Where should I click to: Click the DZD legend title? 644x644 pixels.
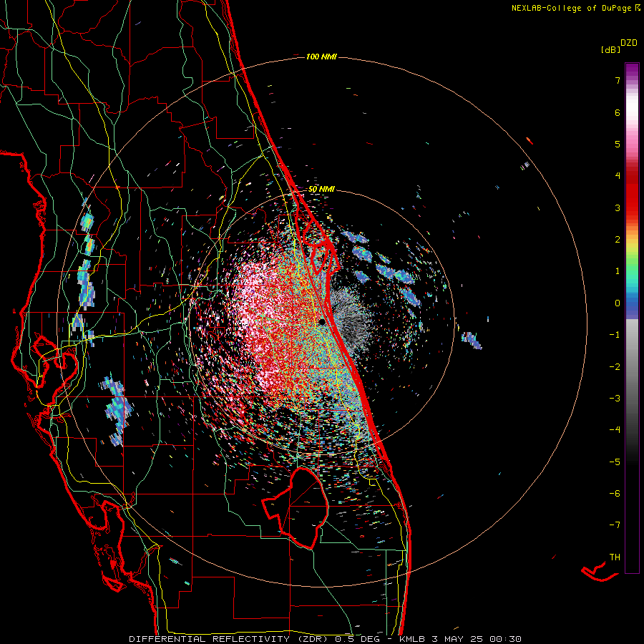[x=629, y=43]
